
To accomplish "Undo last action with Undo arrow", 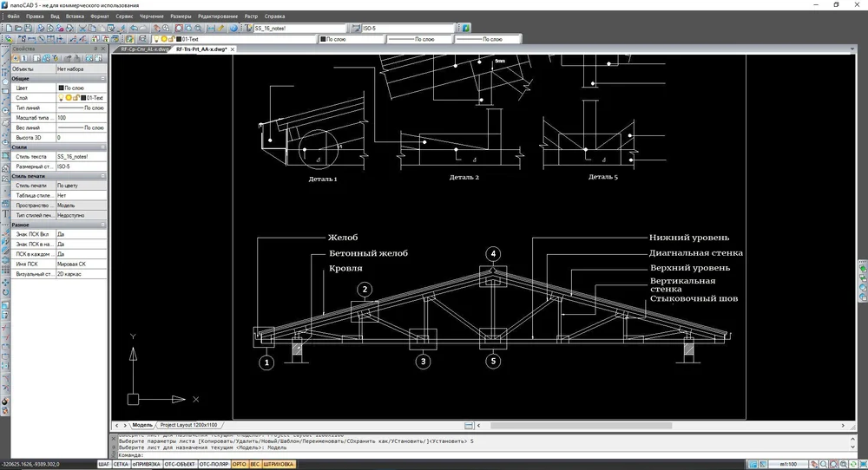I will pyautogui.click(x=134, y=28).
